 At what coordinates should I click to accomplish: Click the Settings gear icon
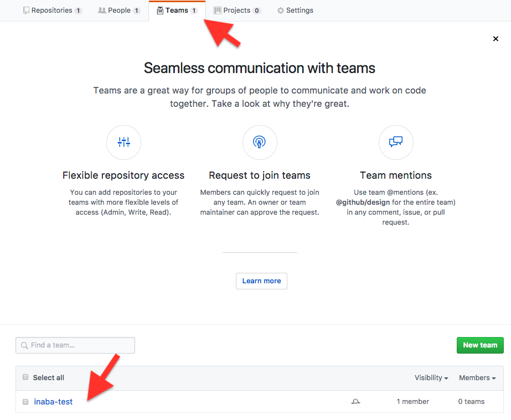[x=280, y=11]
